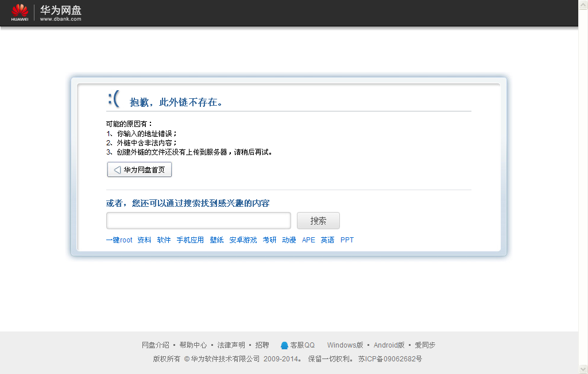Click the text 你输入的地址错误
Screen dimensions: 588x374
(144, 133)
